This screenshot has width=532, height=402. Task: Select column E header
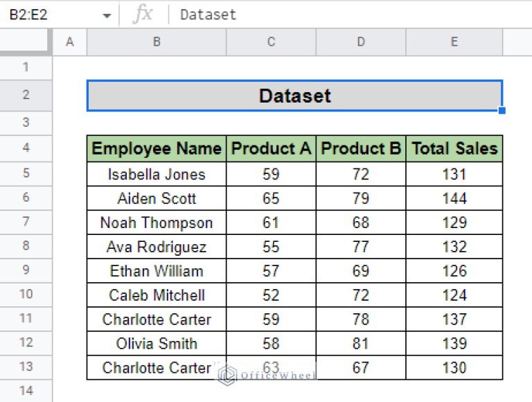(x=454, y=42)
